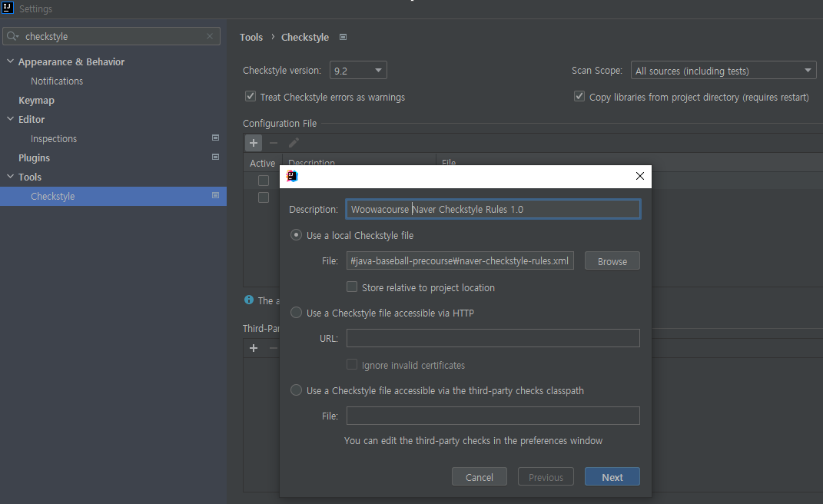Screen dimensions: 823x504
Task: Clear the checkstyle search text
Action: pyautogui.click(x=210, y=36)
